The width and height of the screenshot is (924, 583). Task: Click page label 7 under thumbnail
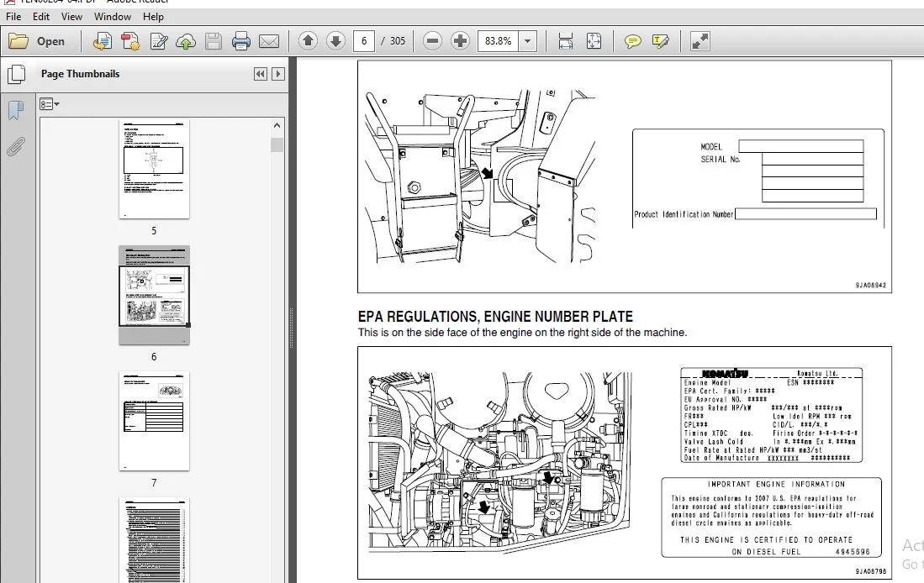coord(154,483)
